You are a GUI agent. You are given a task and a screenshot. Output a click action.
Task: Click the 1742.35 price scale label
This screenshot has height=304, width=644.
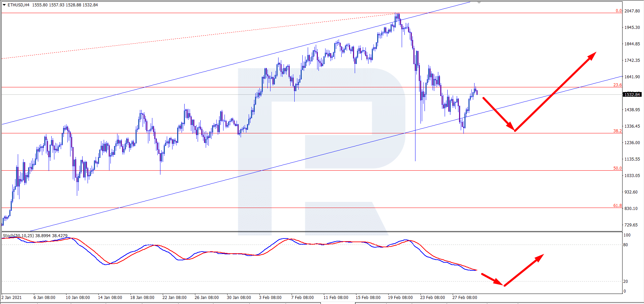tap(632, 60)
